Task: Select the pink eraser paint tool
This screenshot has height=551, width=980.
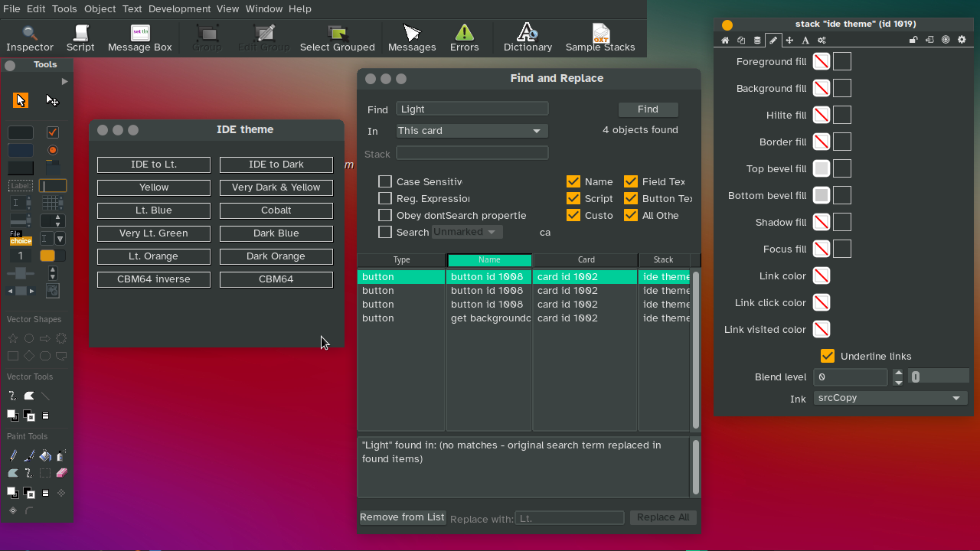Action: click(62, 473)
